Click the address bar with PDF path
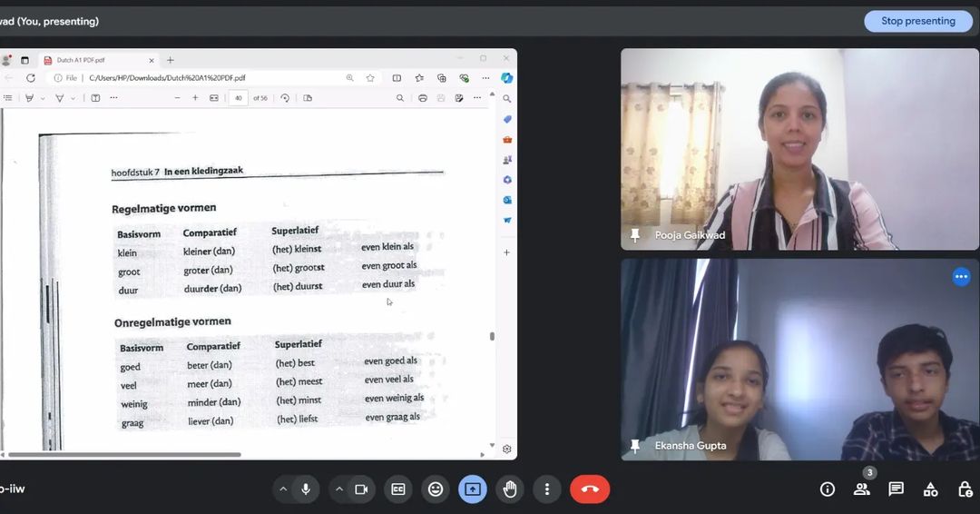 [x=212, y=78]
